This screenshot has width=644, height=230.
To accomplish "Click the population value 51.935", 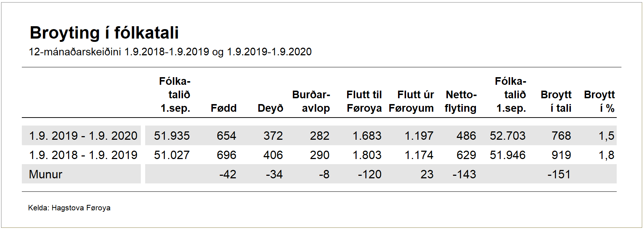I will tap(172, 136).
